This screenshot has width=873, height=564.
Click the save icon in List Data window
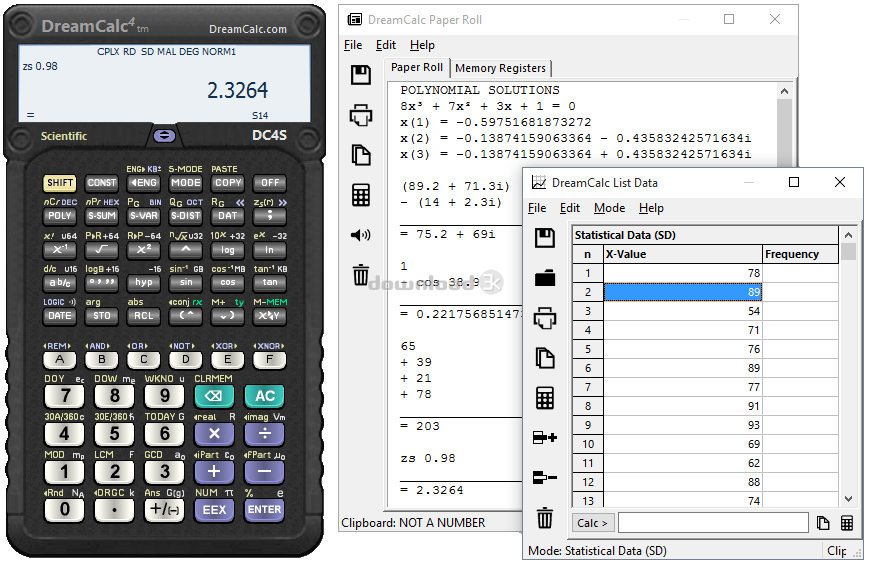(x=545, y=238)
